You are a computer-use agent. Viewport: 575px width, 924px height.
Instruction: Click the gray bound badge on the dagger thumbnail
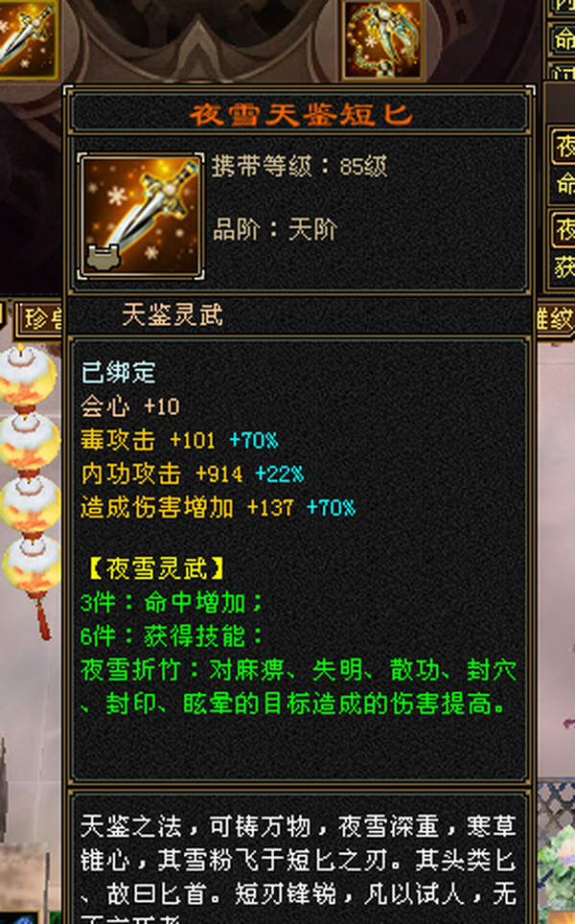coord(103,258)
